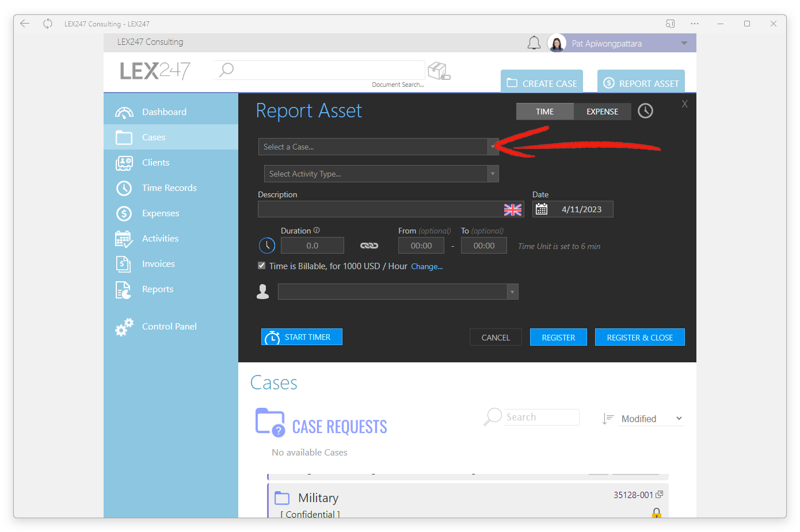Viewport: 800px width, 532px height.
Task: Click the Control Panel gears icon
Action: [x=124, y=327]
